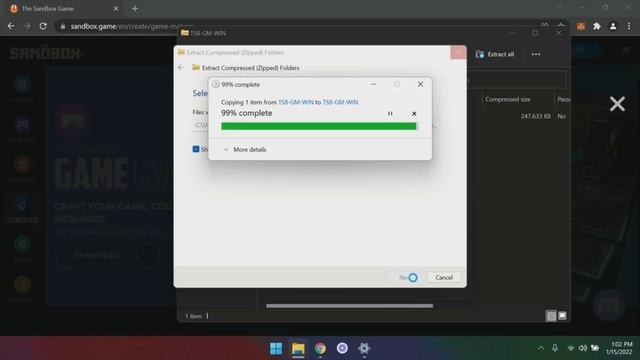Expand More details in the copy dialog
Viewport: 640px width, 360px height.
coord(245,149)
